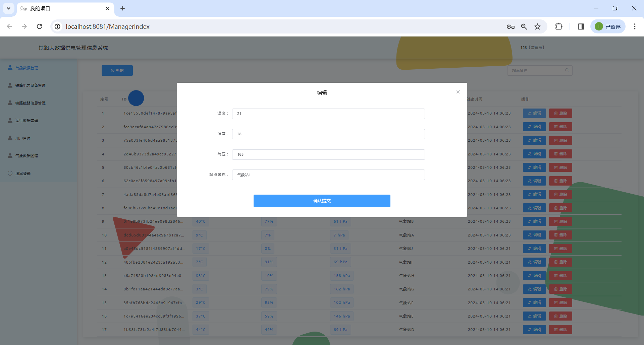Click the password key icon in address bar
This screenshot has width=644, height=345.
[x=511, y=26]
